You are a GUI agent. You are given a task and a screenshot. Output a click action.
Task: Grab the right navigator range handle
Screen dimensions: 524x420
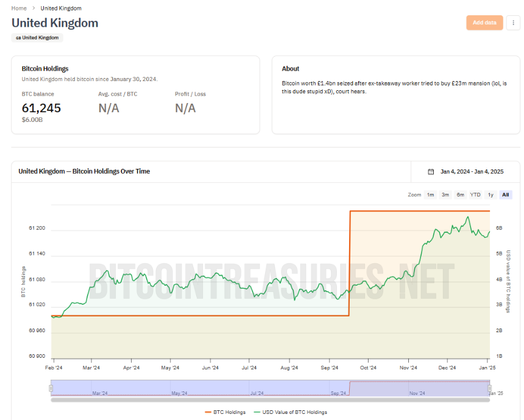pos(490,388)
